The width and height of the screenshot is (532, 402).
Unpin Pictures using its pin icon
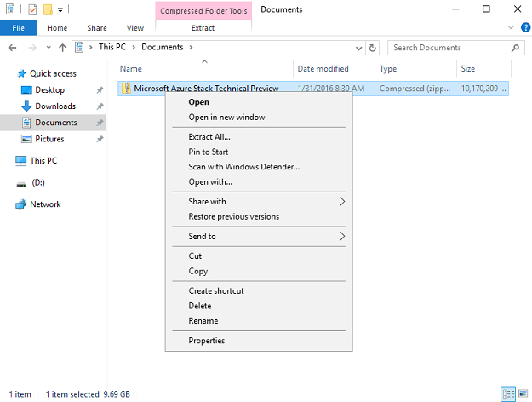100,139
